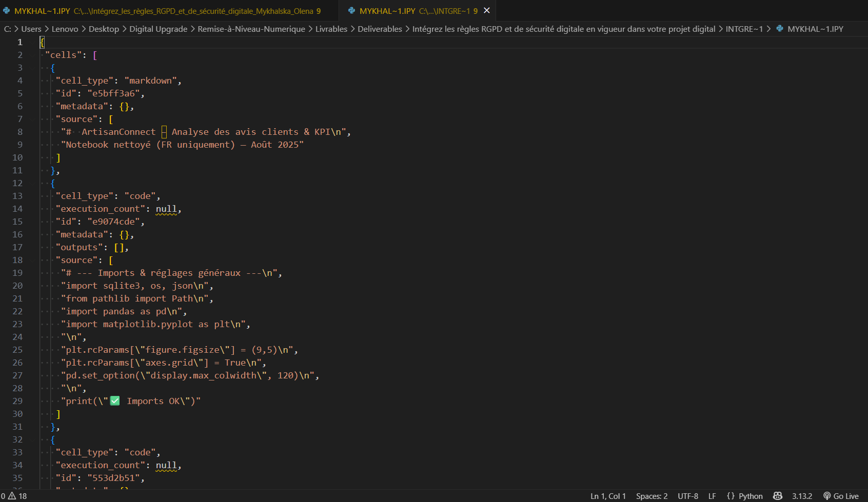Click "cell_type": "code" on line 33
868x502 pixels.
108,452
